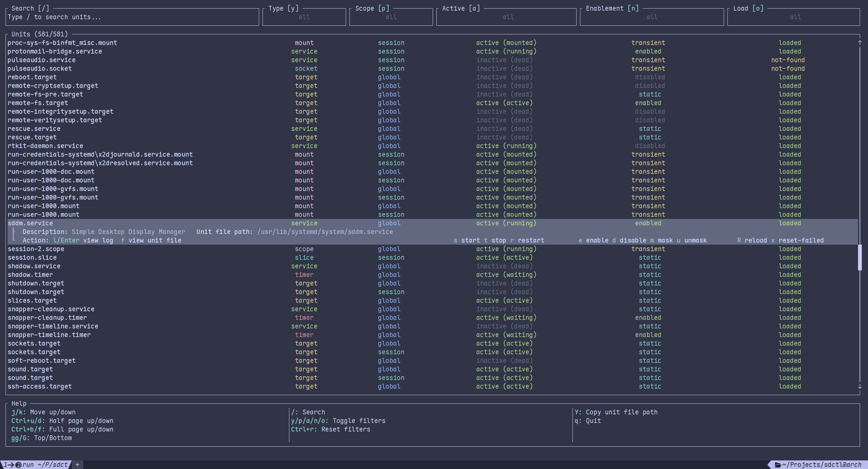
Task: Select the reboot.target row
Action: click(x=433, y=77)
